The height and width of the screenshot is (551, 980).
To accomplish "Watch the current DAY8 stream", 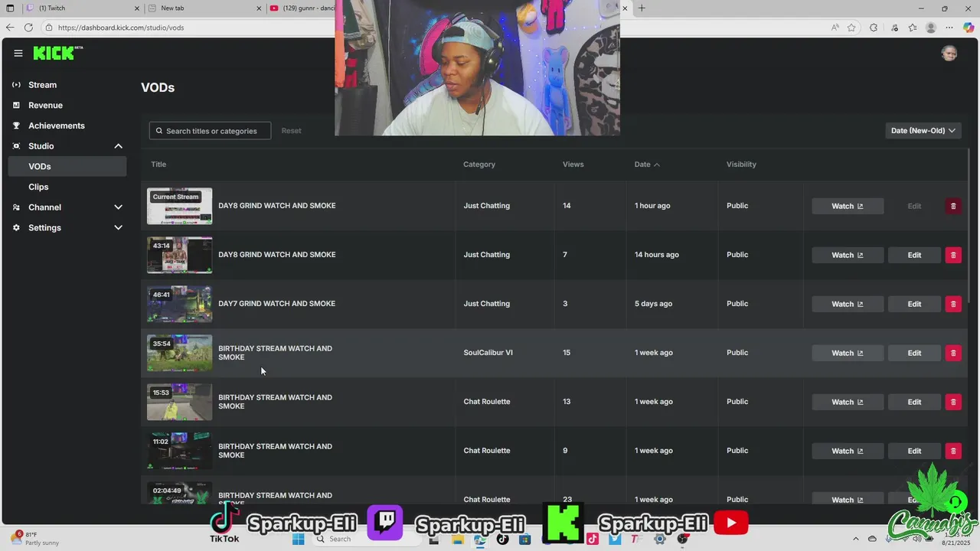I will point(848,206).
